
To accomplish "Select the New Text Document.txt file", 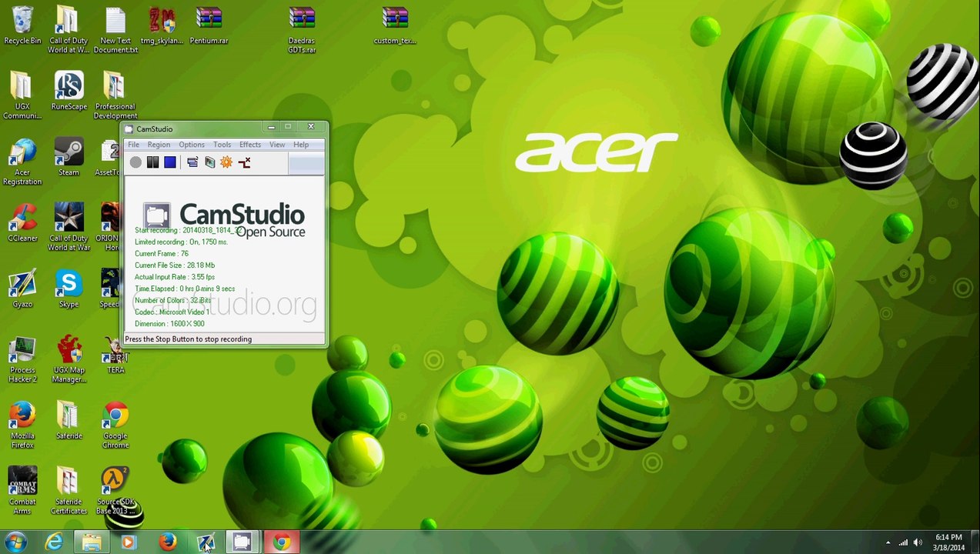I will coord(115,31).
